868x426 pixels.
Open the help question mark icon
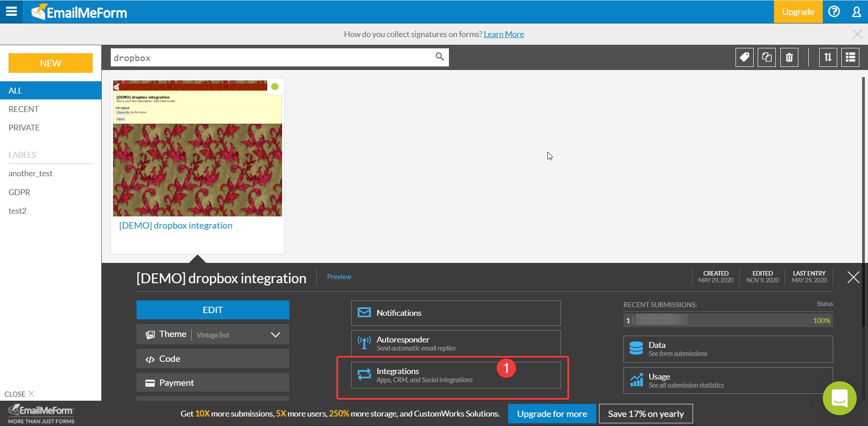[834, 12]
